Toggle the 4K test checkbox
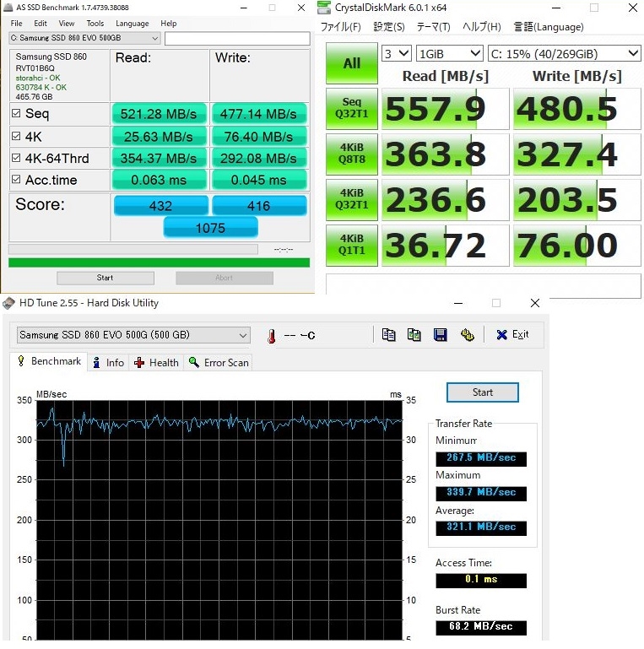Screen dimensions: 644x649 pyautogui.click(x=16, y=136)
